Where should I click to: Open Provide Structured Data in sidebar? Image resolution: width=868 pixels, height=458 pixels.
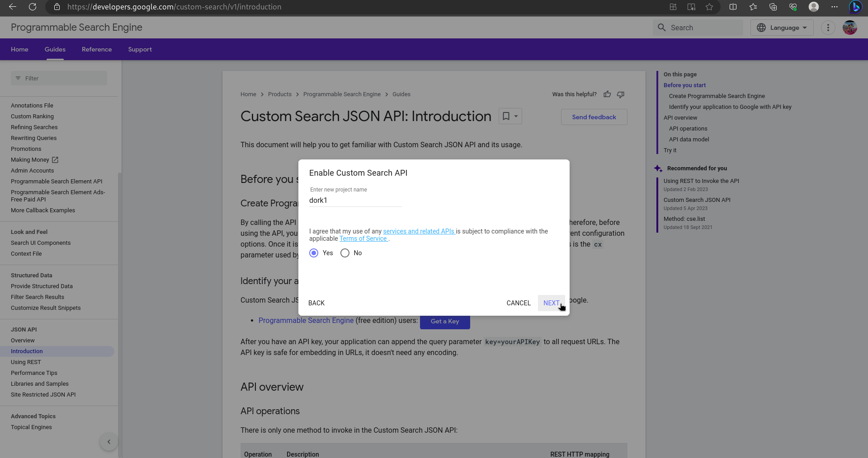coord(42,286)
